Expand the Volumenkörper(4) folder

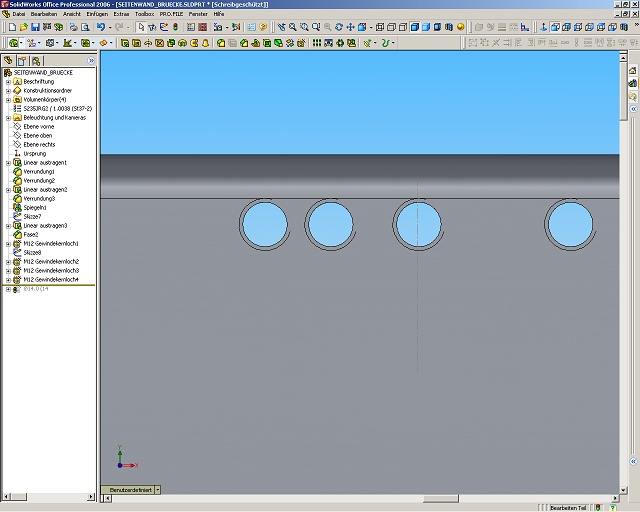tap(8, 100)
